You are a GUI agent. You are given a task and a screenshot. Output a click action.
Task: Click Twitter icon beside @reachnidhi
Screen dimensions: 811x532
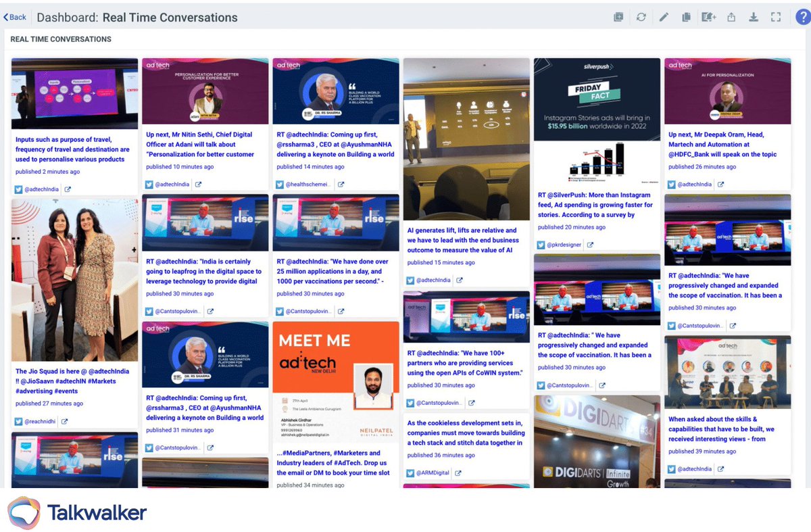19,422
